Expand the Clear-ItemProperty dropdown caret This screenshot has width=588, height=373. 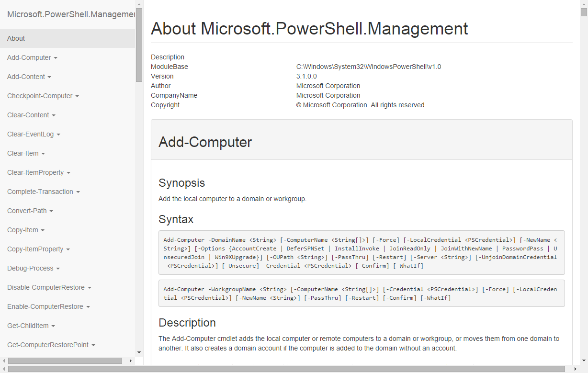pos(68,173)
